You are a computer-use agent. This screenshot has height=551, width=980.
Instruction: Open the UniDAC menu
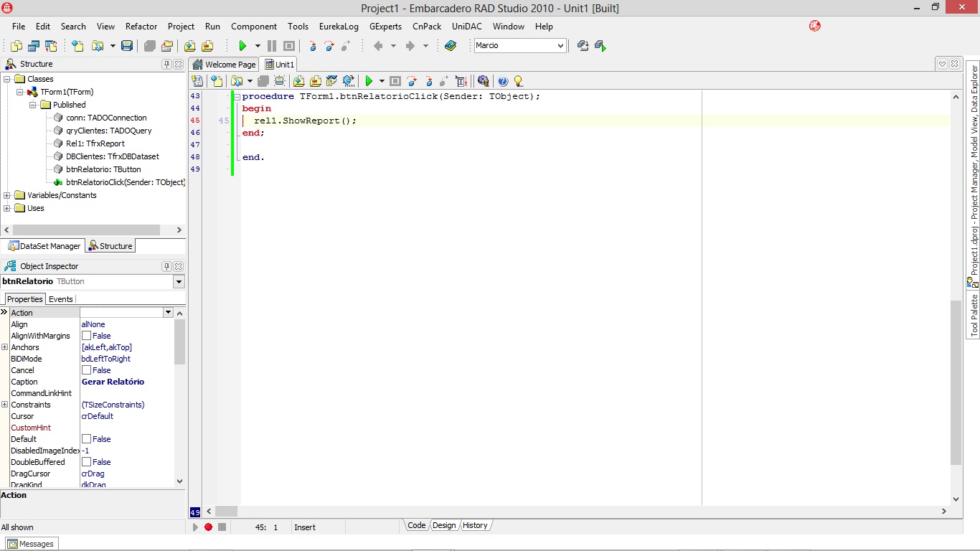click(x=467, y=26)
